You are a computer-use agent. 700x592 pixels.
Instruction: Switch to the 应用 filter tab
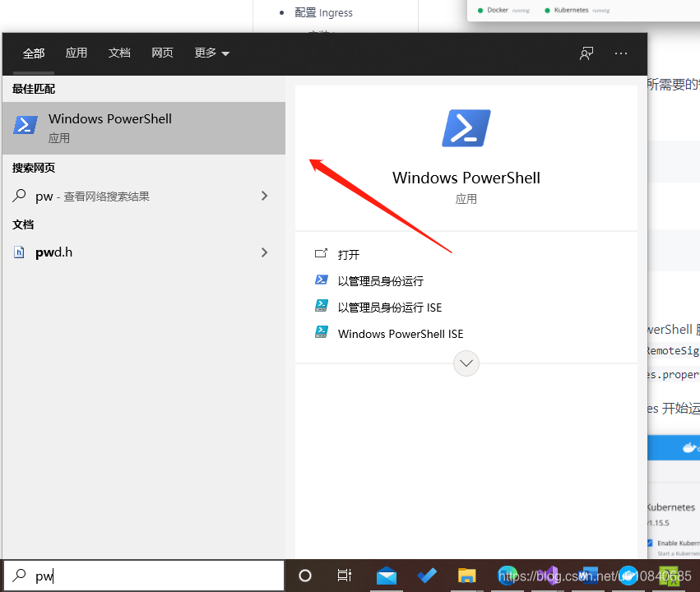pos(76,53)
